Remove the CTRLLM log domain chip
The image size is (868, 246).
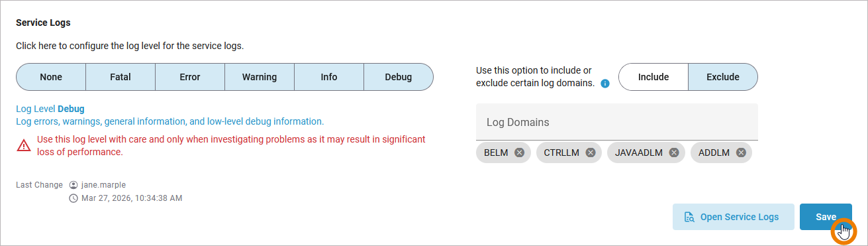click(591, 153)
